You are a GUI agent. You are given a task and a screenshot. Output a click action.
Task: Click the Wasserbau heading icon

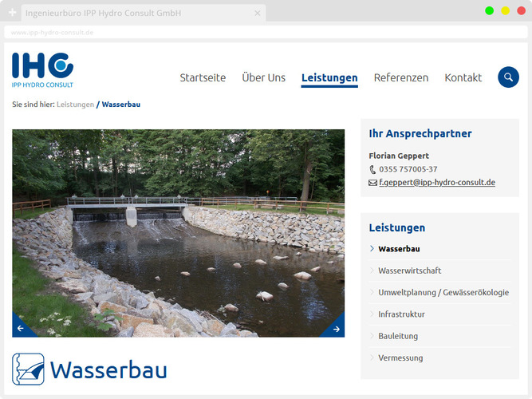click(x=28, y=369)
